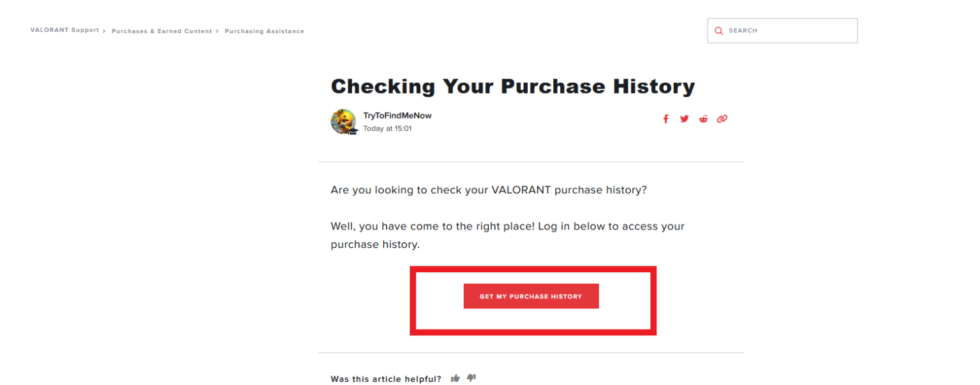Navigate to Purchases & Earned Content
This screenshot has height=385, width=980.
161,31
